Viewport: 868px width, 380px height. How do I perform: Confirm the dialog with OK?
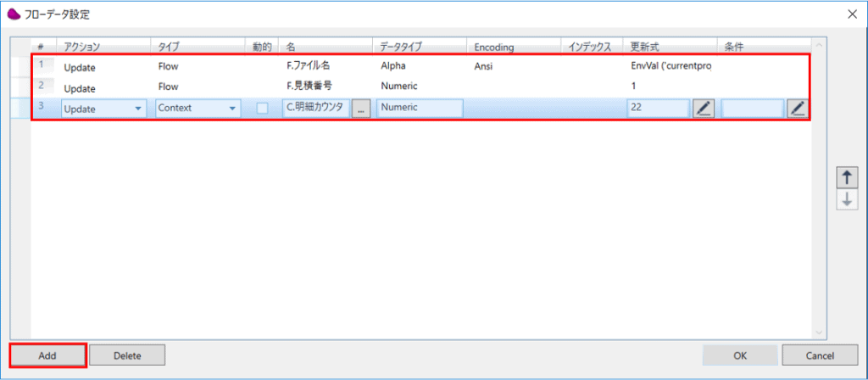point(740,355)
